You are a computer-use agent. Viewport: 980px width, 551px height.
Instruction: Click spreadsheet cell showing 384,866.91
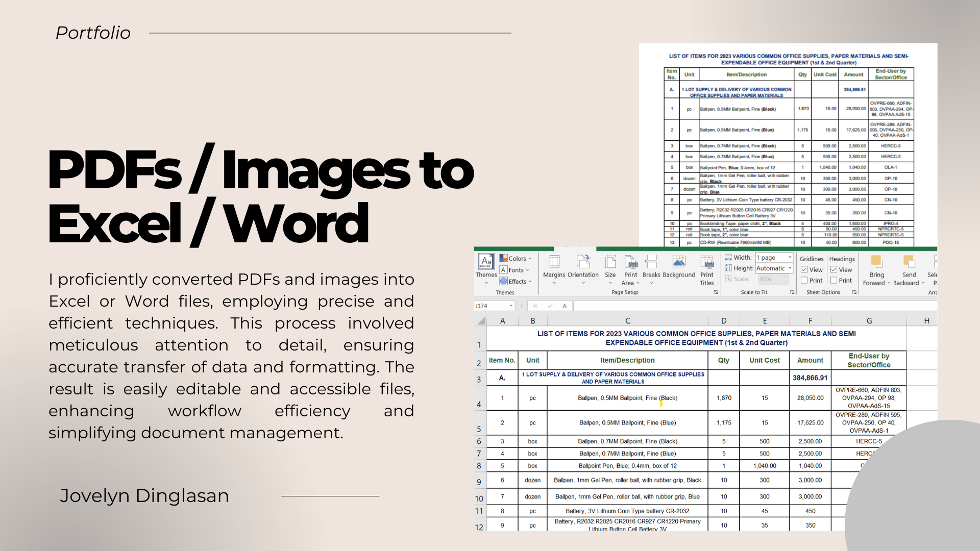(x=810, y=378)
